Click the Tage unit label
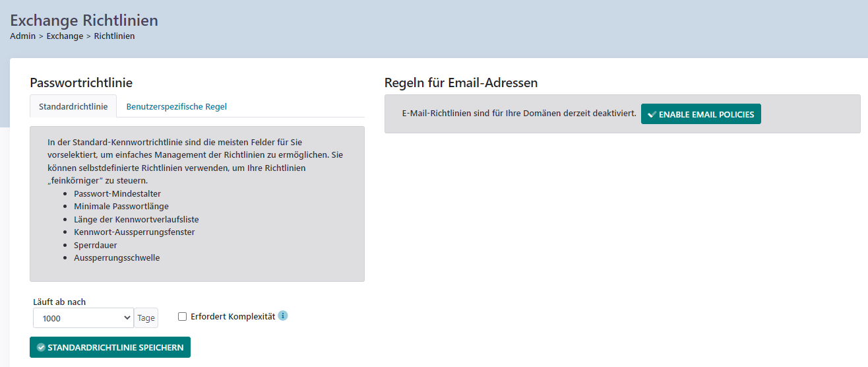 click(x=146, y=318)
